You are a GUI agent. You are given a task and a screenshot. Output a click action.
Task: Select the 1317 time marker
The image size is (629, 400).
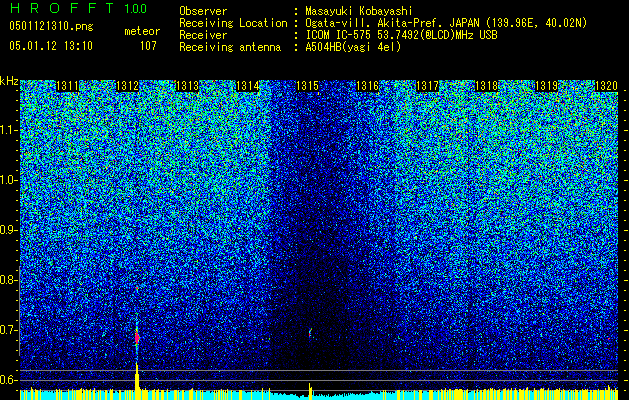coord(427,86)
